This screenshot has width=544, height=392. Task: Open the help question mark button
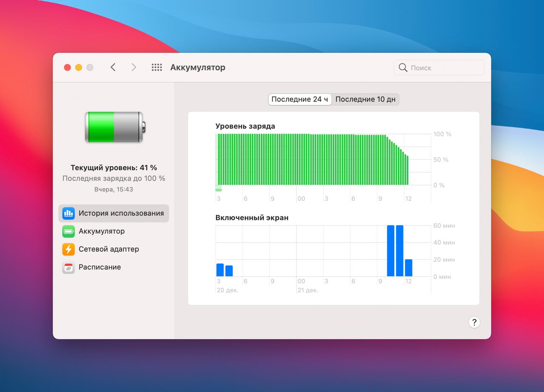tap(474, 322)
